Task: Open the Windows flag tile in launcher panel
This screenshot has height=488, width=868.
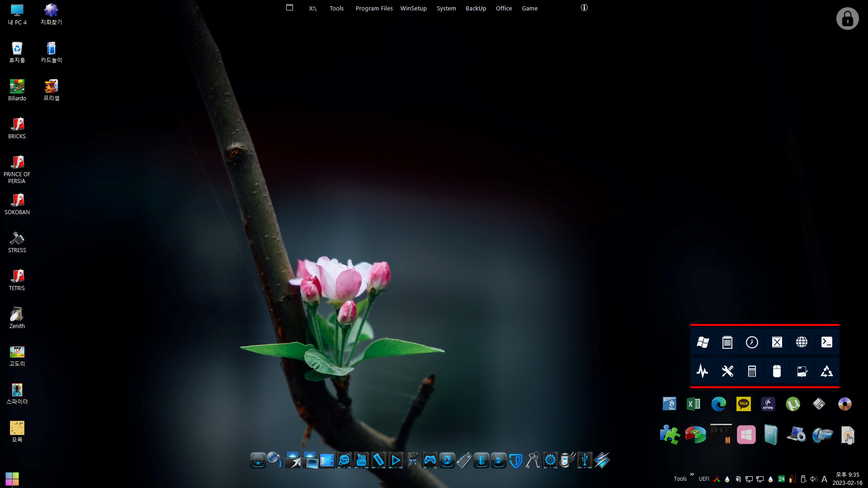Action: (703, 342)
